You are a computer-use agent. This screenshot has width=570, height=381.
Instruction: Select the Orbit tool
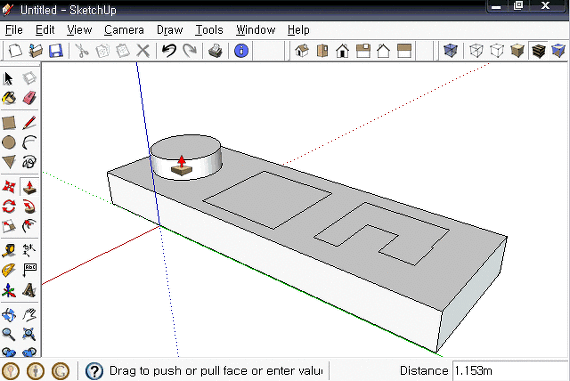click(9, 315)
